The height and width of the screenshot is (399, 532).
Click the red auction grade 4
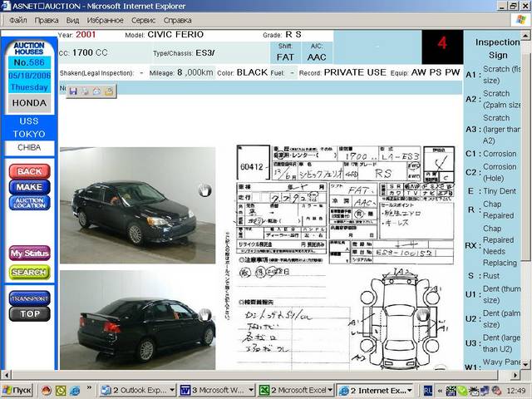point(442,42)
